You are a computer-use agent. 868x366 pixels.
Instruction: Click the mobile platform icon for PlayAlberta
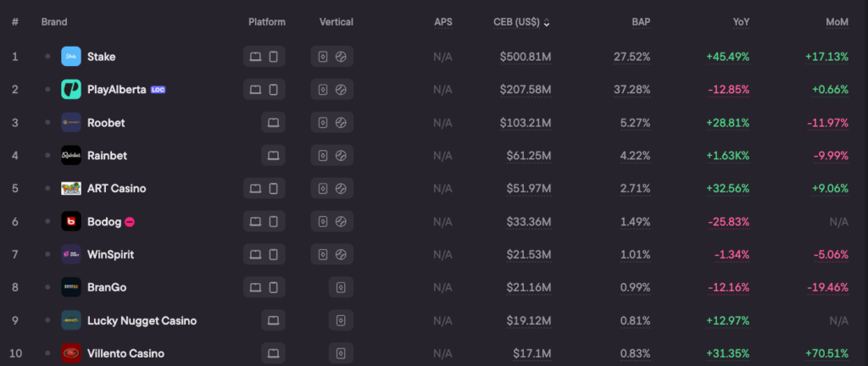tap(273, 90)
